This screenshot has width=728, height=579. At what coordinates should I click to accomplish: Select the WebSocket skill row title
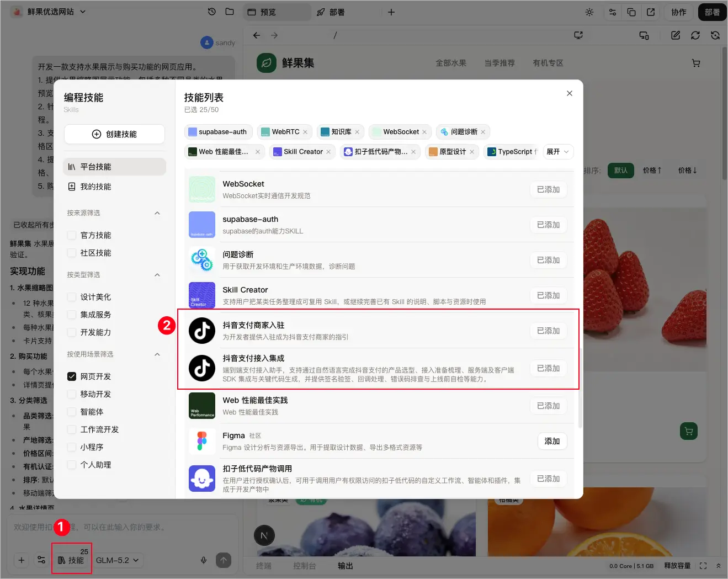pyautogui.click(x=243, y=184)
